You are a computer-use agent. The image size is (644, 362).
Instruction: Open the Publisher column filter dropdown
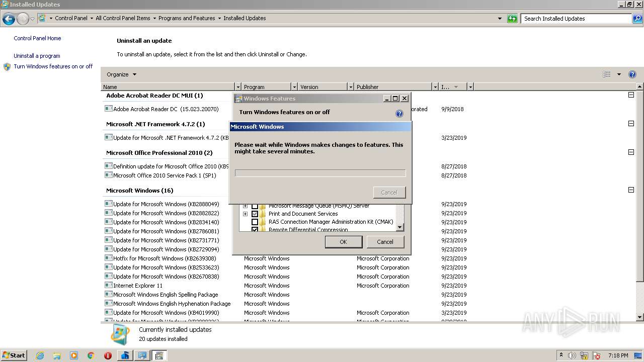435,87
